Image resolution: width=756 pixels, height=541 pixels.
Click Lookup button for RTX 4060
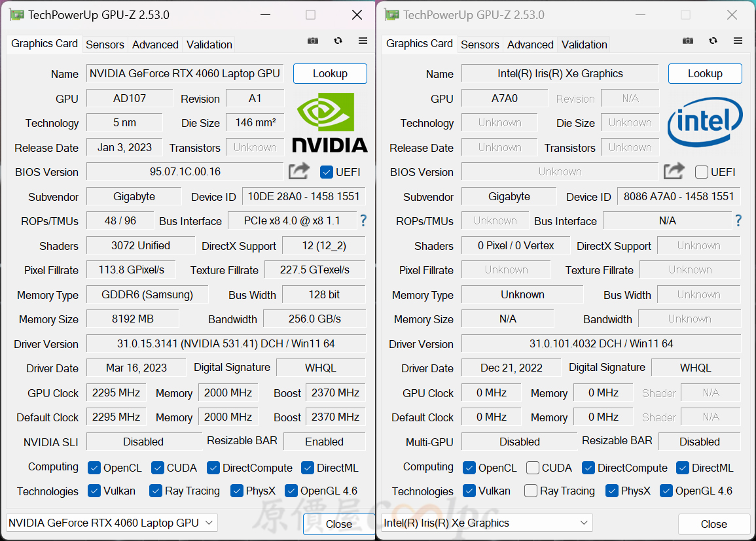331,73
